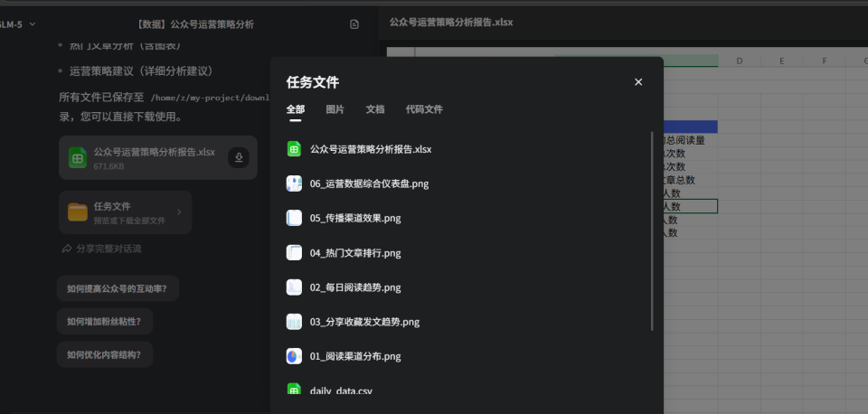The width and height of the screenshot is (868, 414).
Task: Download the xlsx report from chat card
Action: coord(239,158)
